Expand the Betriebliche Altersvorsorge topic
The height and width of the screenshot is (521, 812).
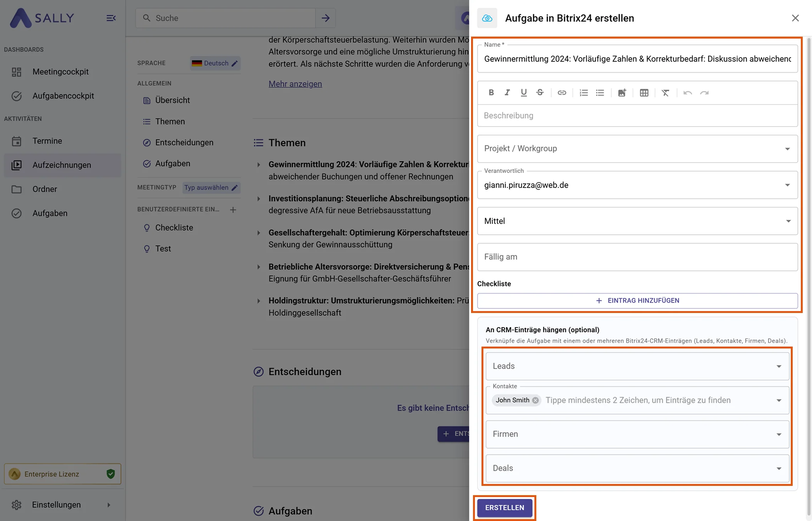pos(258,267)
